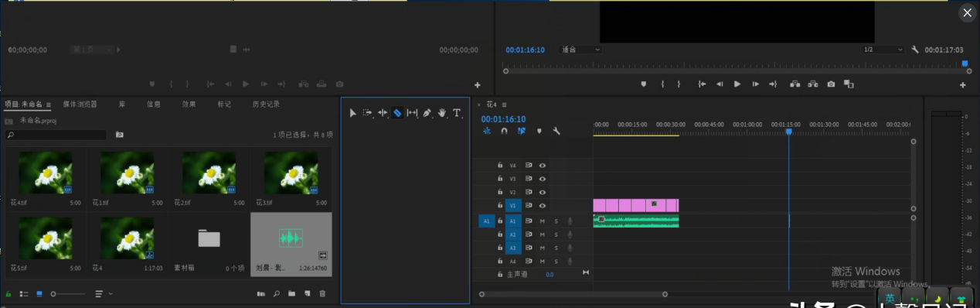Select the Pen tool
The width and height of the screenshot is (980, 308).
click(427, 113)
